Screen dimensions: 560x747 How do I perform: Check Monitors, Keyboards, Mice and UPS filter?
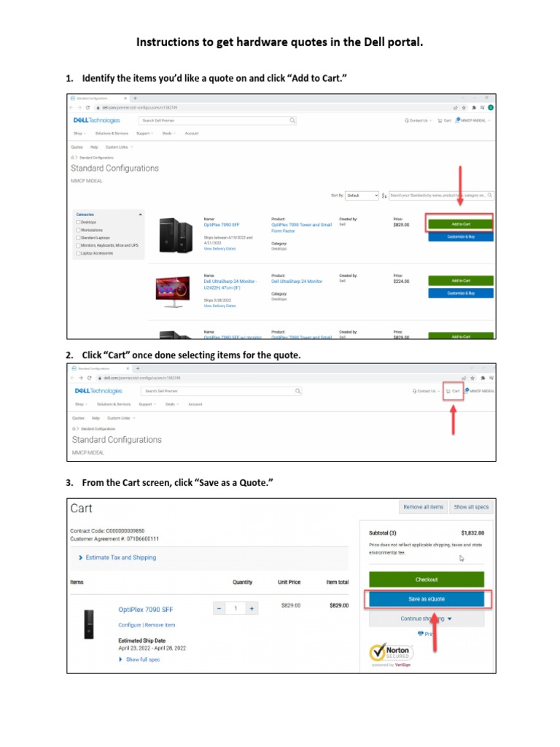[78, 245]
